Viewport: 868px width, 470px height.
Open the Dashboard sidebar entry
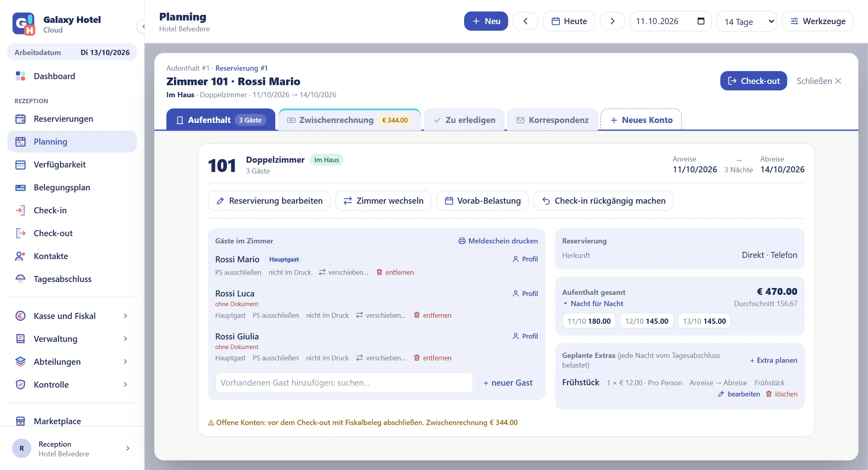click(x=72, y=76)
